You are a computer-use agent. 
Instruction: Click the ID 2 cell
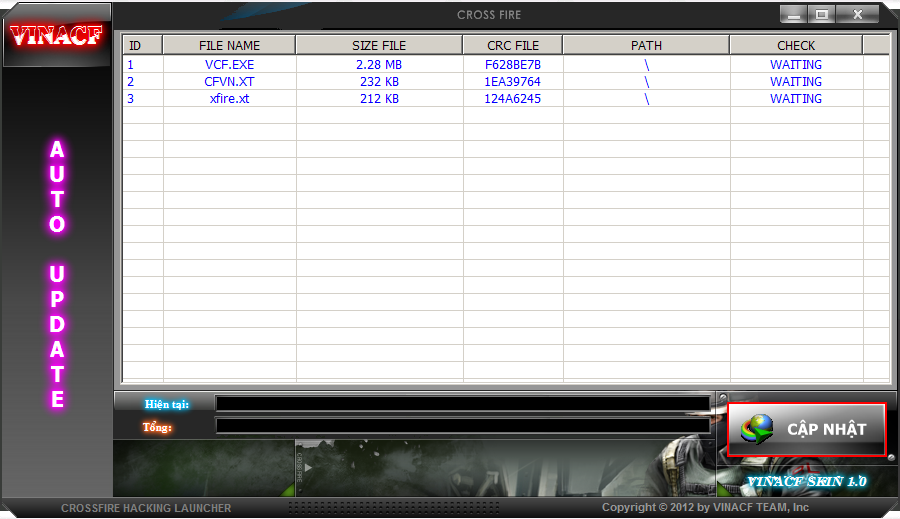point(142,82)
